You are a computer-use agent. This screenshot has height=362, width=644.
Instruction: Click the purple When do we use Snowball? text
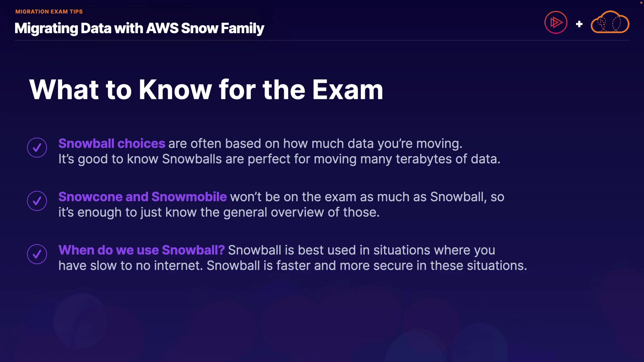coord(142,250)
